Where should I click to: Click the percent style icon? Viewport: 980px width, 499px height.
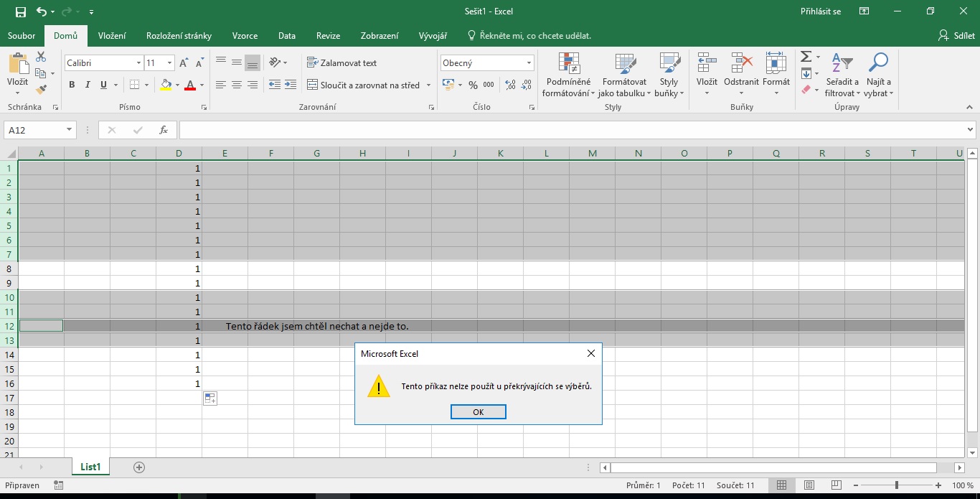[x=473, y=85]
